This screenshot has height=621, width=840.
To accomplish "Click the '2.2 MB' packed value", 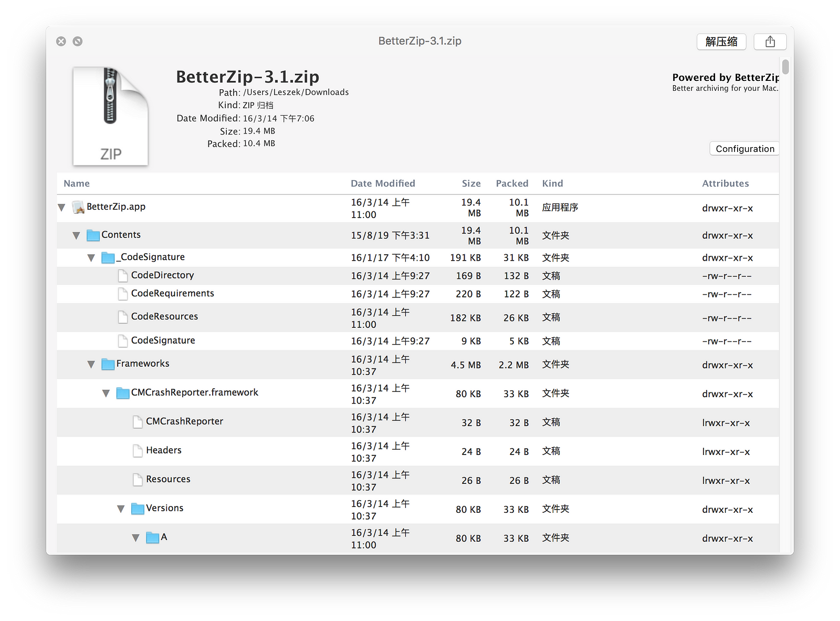I will 513,365.
